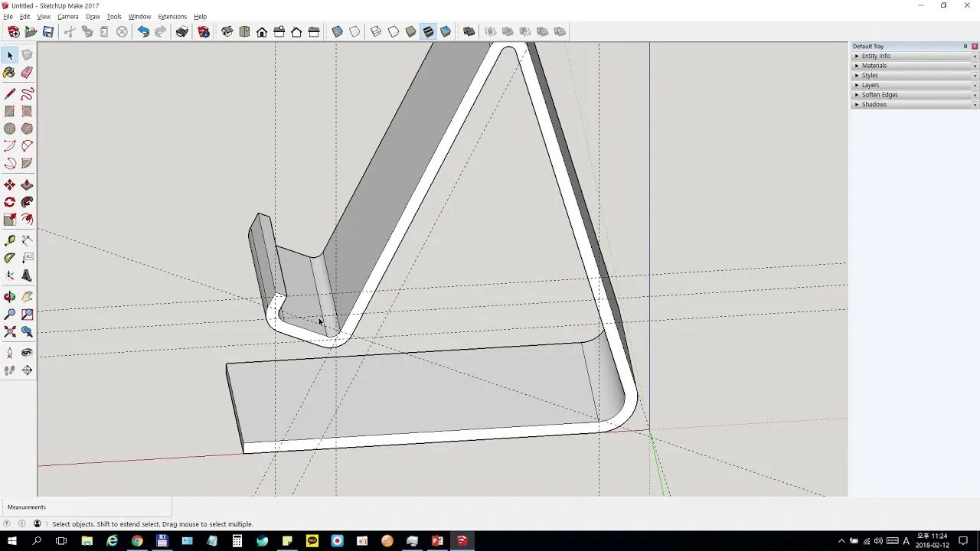Switch to Front view house icon
Screen dimensions: 980x551
pyautogui.click(x=262, y=31)
